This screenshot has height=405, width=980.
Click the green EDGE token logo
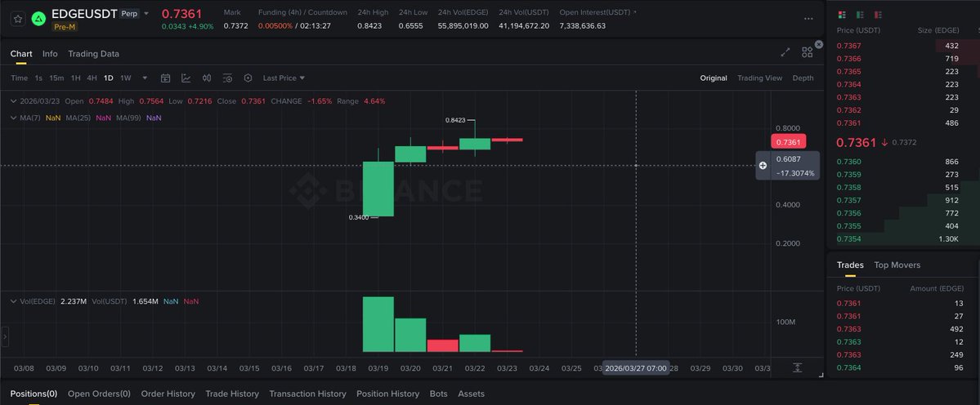[38, 20]
